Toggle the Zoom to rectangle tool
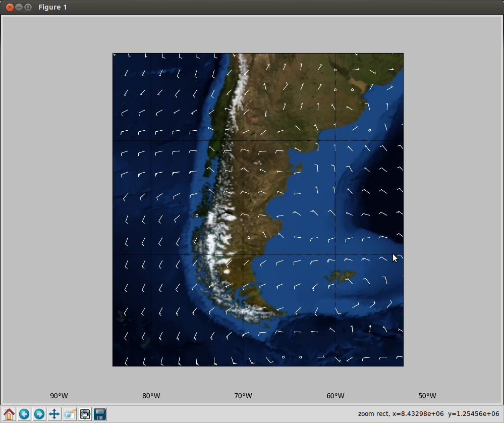504x423 pixels. [x=70, y=414]
